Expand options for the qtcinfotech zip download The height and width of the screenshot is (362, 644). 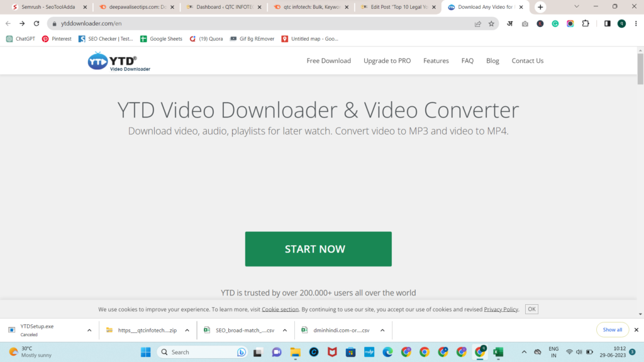187,330
